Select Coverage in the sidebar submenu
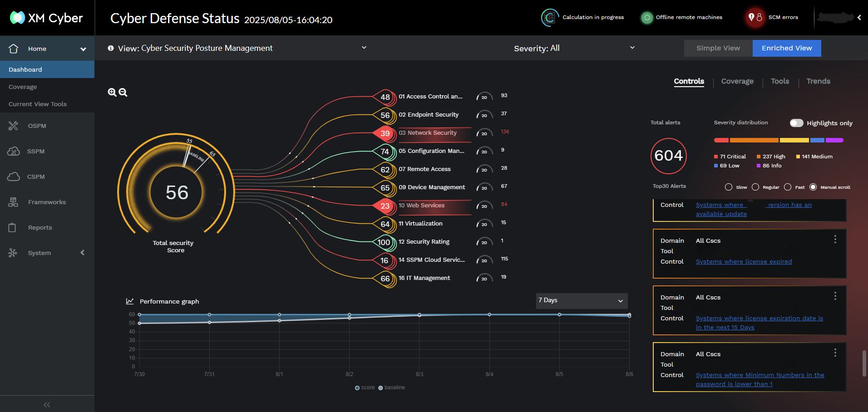868x412 pixels. pyautogui.click(x=47, y=87)
